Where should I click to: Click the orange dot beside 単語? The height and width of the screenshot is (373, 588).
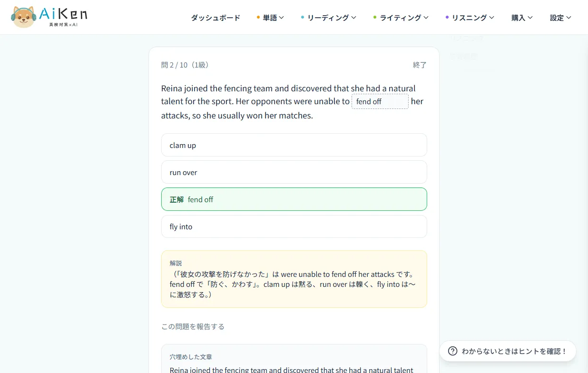pos(258,18)
